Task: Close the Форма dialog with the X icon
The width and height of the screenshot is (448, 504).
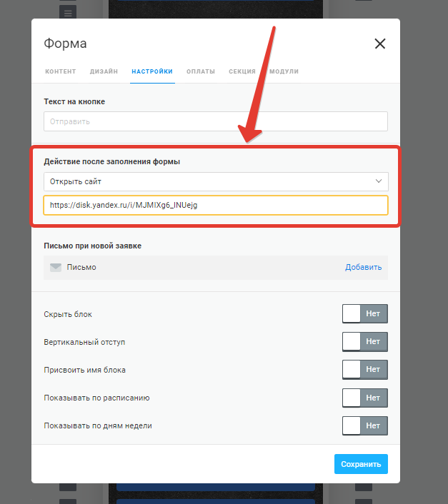Action: [x=380, y=44]
